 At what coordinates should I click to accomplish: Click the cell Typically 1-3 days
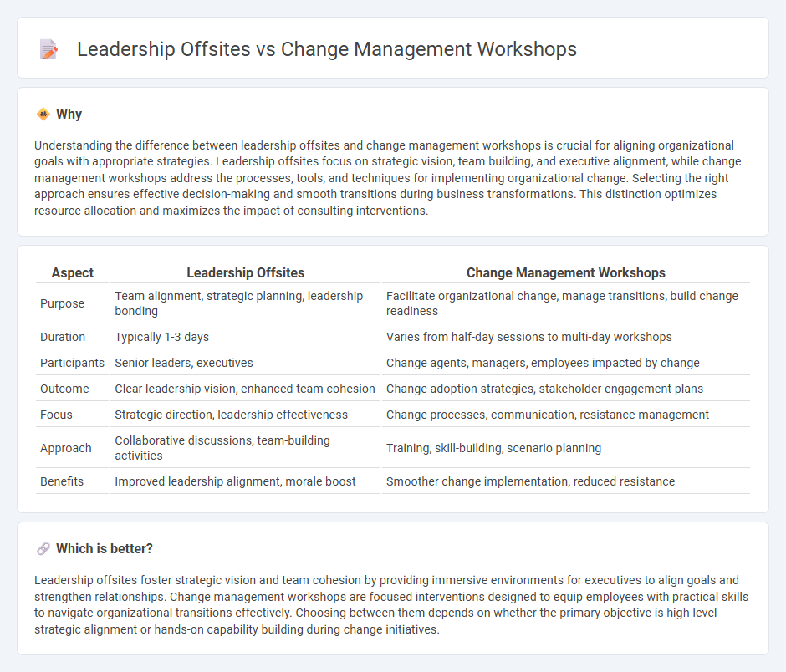246,337
